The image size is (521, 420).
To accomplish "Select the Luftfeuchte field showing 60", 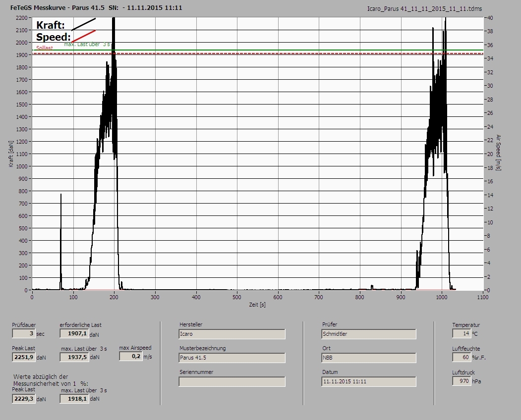I will point(462,357).
